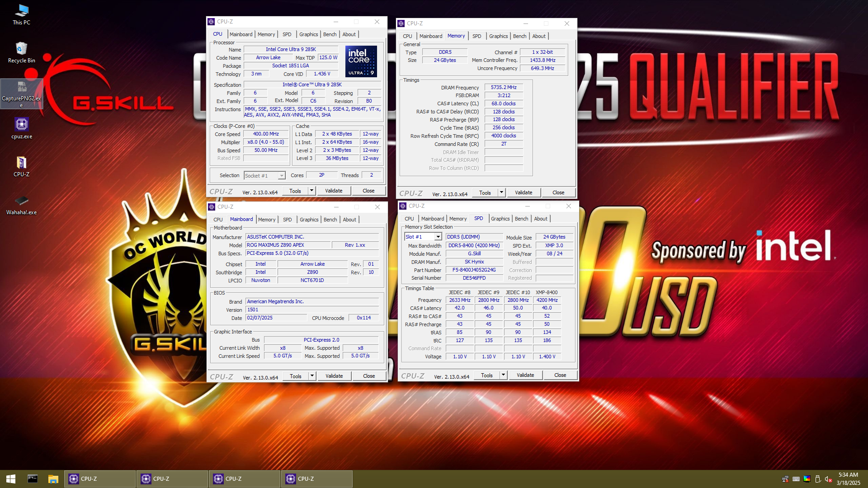Click Validate in the CPU window
868x488 pixels.
coord(334,191)
